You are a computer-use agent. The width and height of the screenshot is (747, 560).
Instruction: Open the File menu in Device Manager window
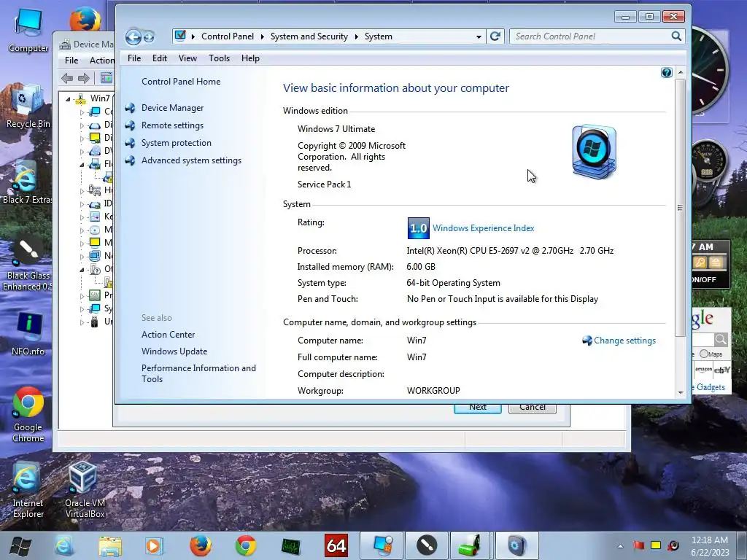(x=71, y=61)
